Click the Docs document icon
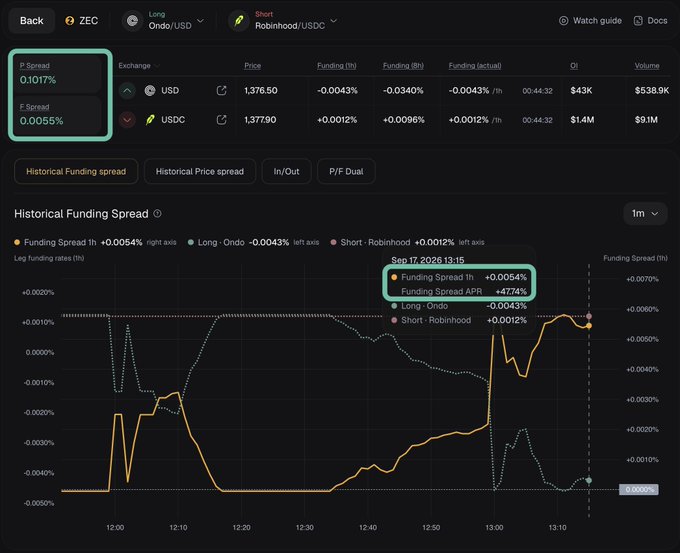The height and width of the screenshot is (553, 680). pos(638,20)
